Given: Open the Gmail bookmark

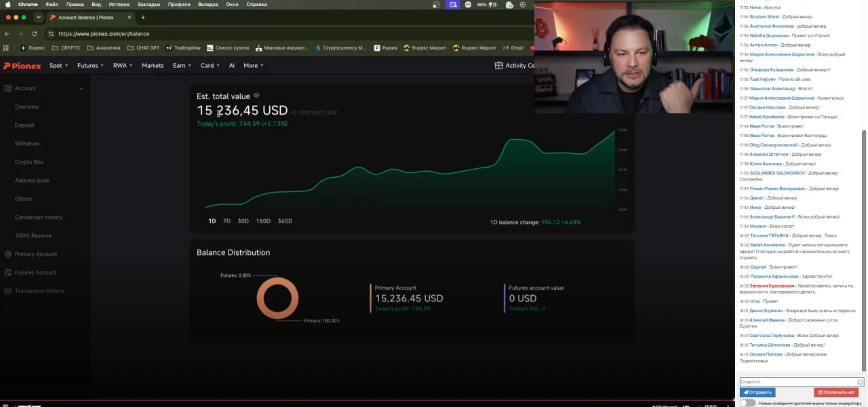Looking at the screenshot, I should (513, 48).
